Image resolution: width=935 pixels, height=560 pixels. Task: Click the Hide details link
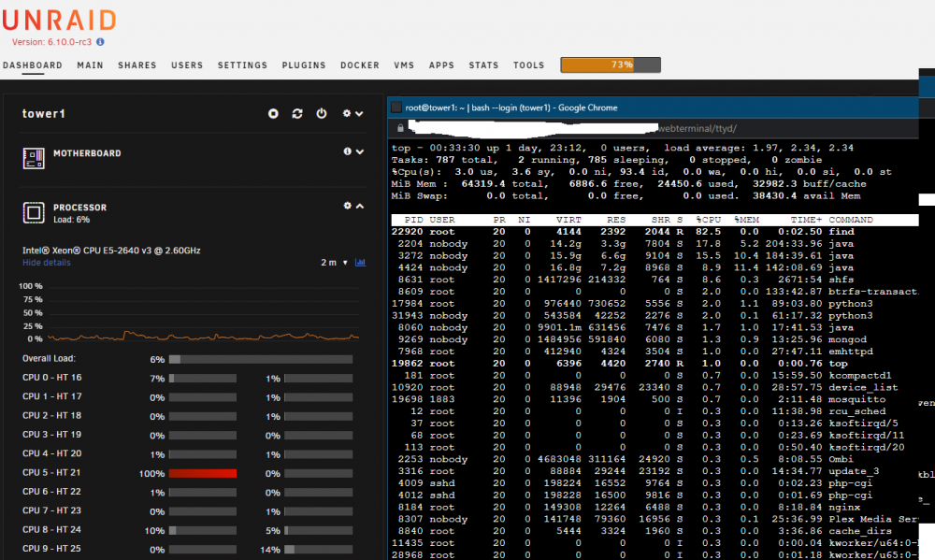[47, 263]
